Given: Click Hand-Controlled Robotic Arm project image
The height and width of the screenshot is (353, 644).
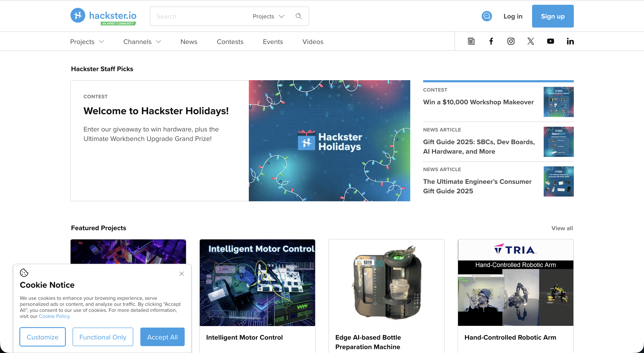Looking at the screenshot, I should [x=516, y=282].
